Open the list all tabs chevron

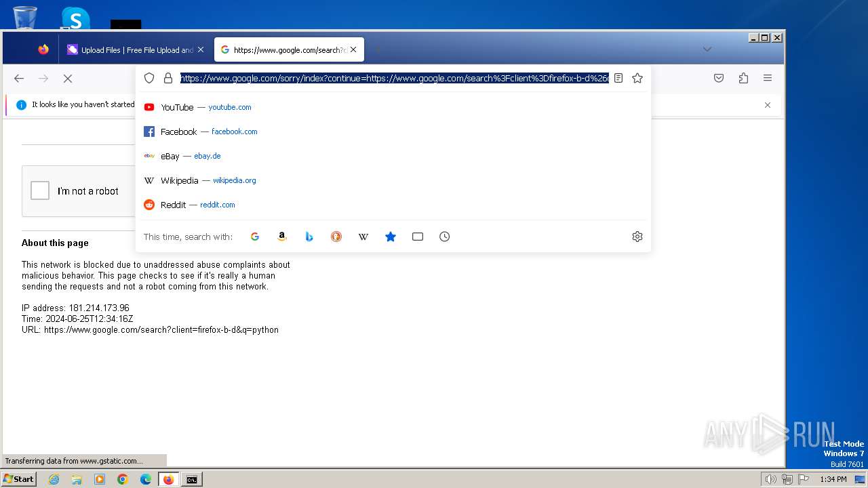(x=707, y=49)
